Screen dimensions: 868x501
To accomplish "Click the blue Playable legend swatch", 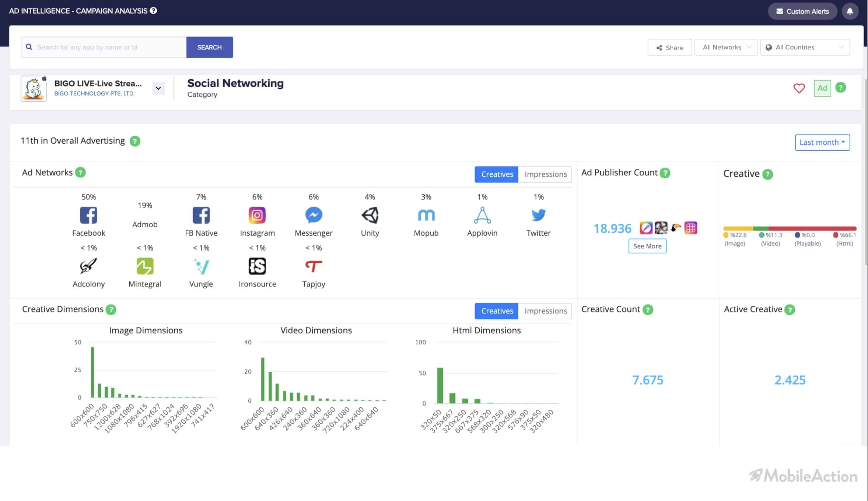I will pyautogui.click(x=797, y=235).
